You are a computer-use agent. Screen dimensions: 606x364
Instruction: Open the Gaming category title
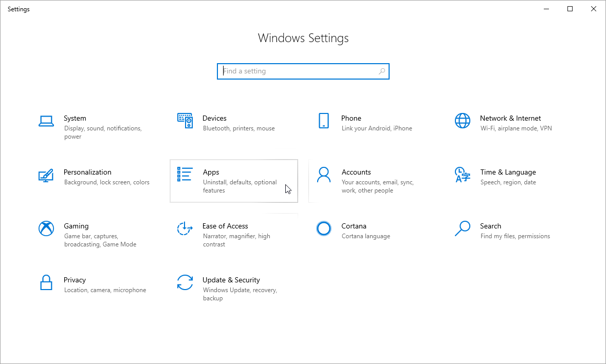point(76,226)
